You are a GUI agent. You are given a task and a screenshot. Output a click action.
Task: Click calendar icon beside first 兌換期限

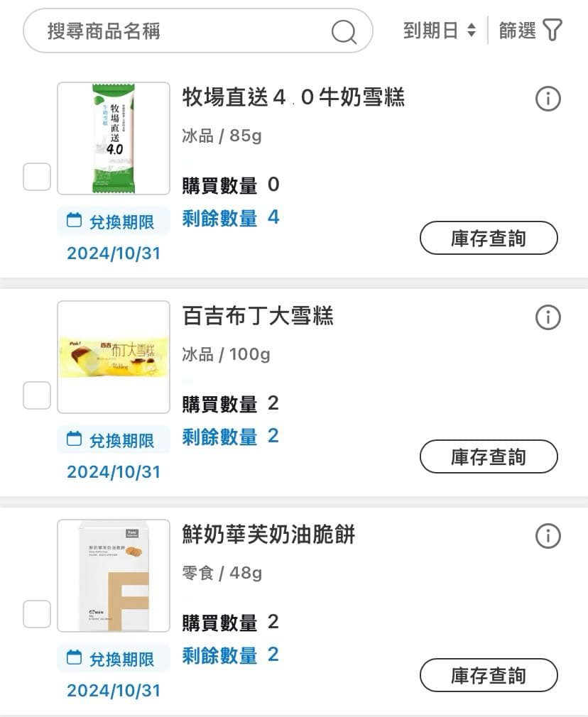tap(74, 220)
